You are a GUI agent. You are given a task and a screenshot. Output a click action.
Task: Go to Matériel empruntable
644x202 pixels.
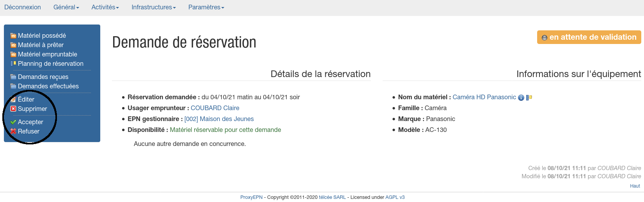point(47,54)
